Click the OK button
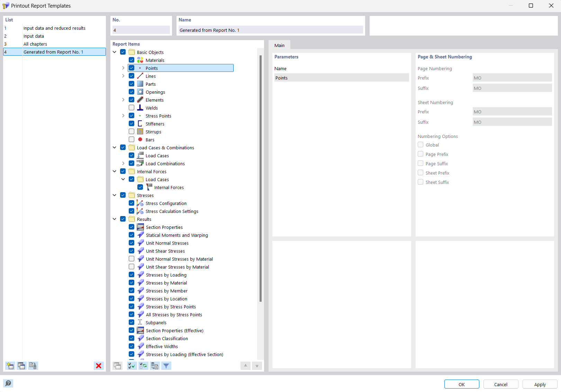The width and height of the screenshot is (561, 392). click(x=462, y=384)
